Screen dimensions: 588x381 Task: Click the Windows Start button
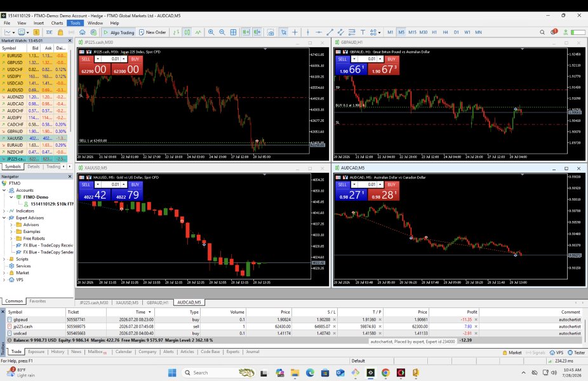172,373
